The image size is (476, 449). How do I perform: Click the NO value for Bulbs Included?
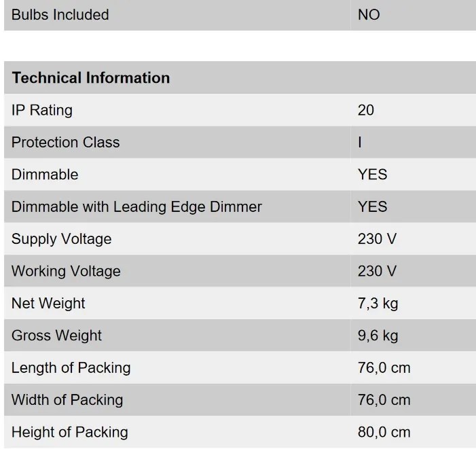(x=369, y=15)
